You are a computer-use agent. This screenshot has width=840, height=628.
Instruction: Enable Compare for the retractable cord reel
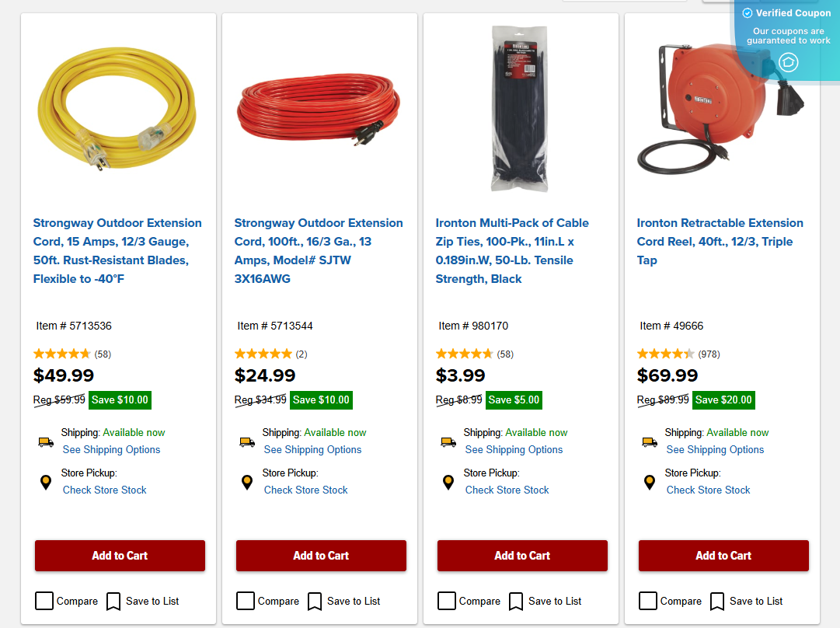click(x=647, y=600)
